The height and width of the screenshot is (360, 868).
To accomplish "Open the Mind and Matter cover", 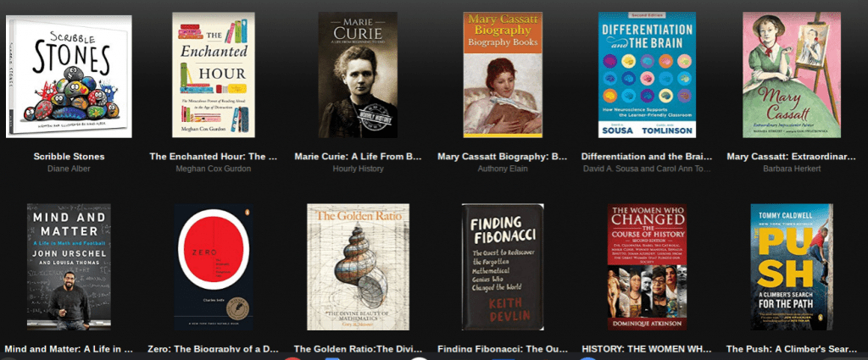I will [x=69, y=267].
